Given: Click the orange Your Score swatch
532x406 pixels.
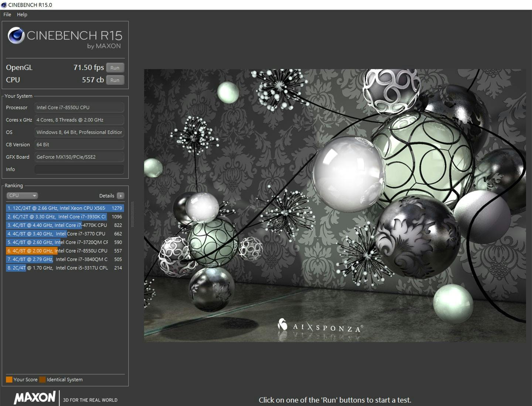Looking at the screenshot, I should click(x=9, y=379).
